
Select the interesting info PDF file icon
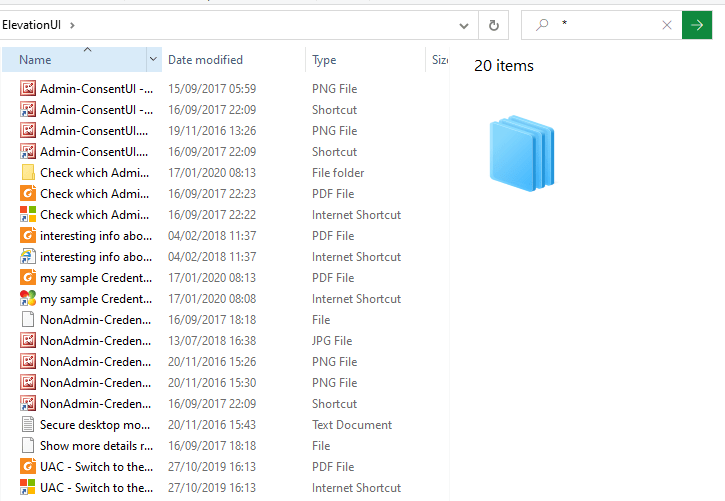point(28,236)
